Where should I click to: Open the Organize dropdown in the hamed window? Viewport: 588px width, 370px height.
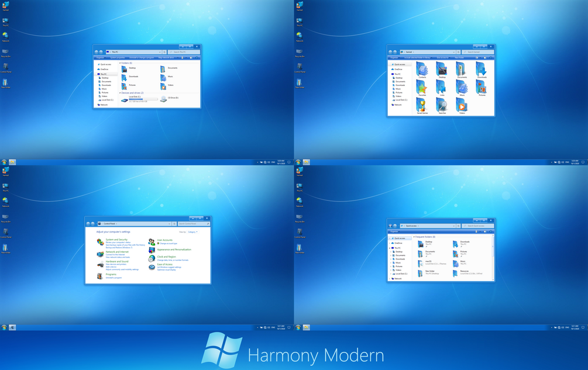coord(395,58)
